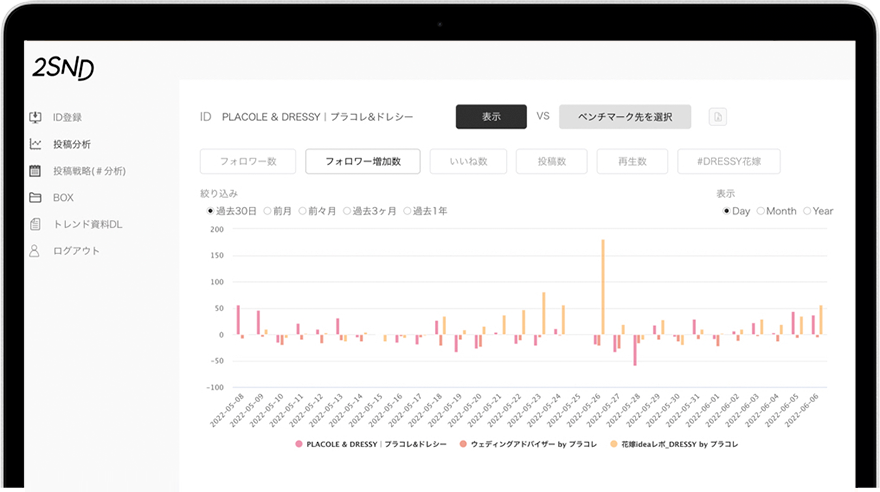Viewport: 880px width, 492px height.
Task: Click the ログアウト user icon
Action: click(x=35, y=251)
